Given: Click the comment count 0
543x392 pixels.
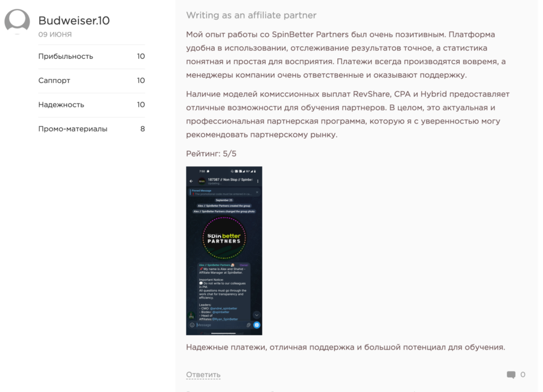Looking at the screenshot, I should tap(522, 375).
